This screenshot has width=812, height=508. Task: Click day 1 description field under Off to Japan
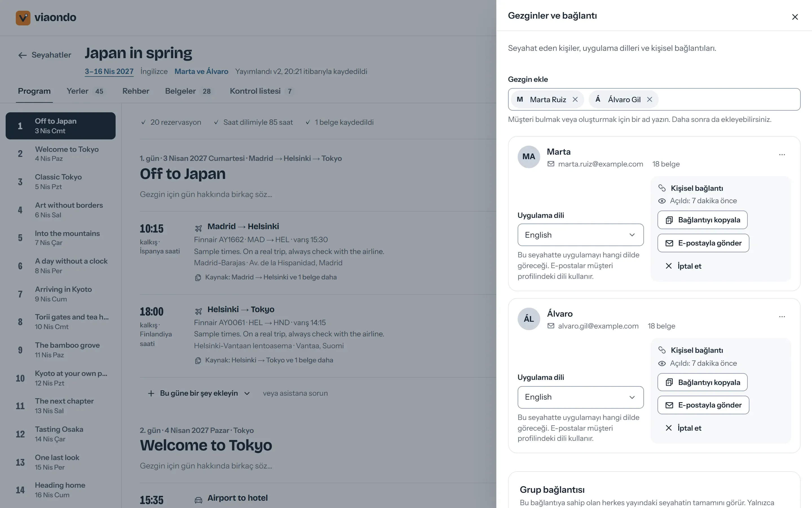206,194
